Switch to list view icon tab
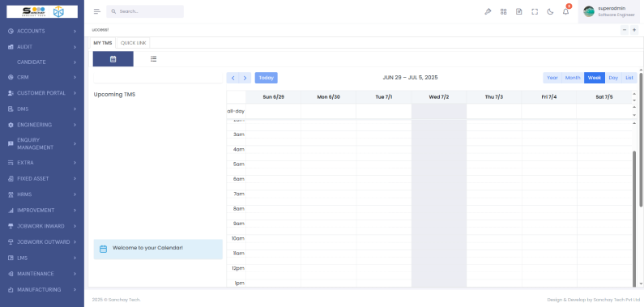 click(154, 59)
